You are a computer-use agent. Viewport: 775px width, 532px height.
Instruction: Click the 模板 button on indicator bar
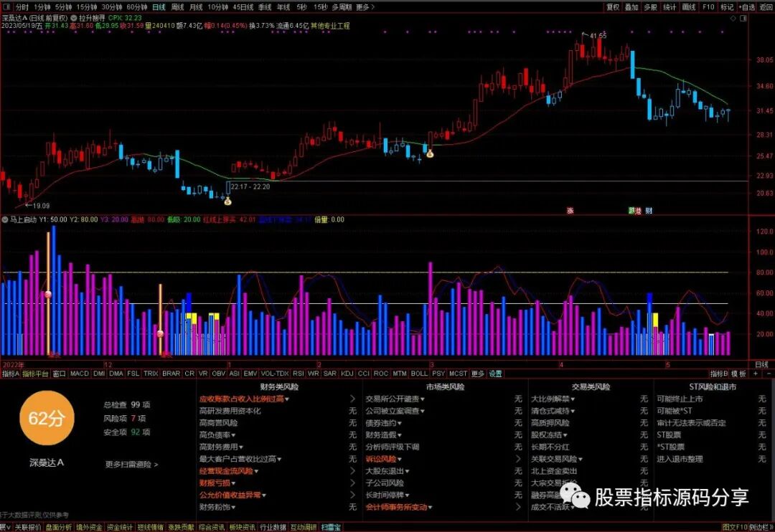[x=738, y=374]
